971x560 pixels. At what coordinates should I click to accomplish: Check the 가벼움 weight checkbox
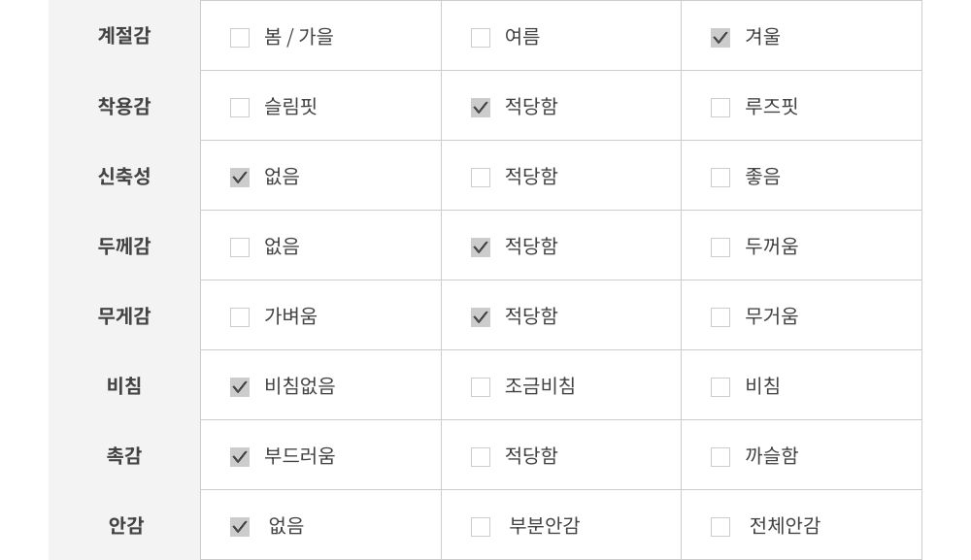pyautogui.click(x=240, y=317)
